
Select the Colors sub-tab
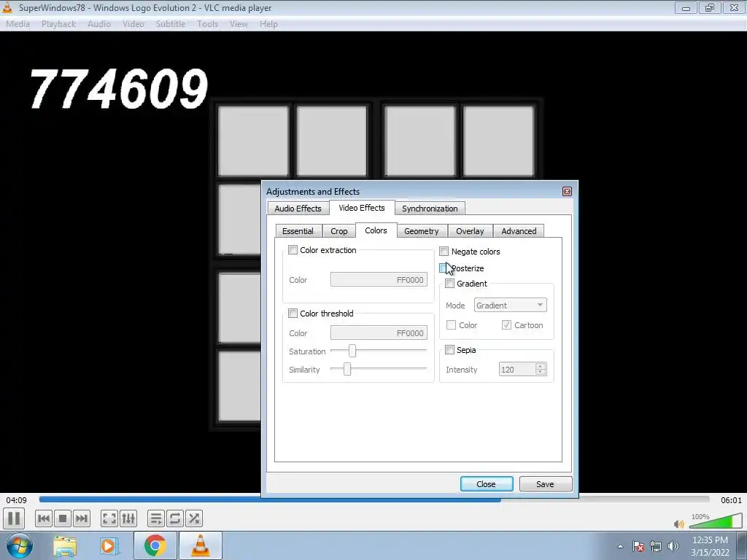(x=376, y=230)
